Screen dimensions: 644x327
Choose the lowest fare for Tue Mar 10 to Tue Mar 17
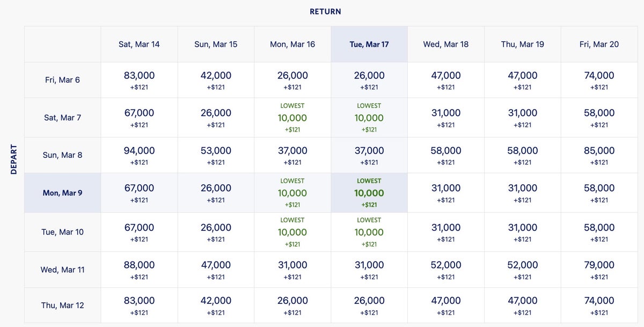tap(369, 232)
